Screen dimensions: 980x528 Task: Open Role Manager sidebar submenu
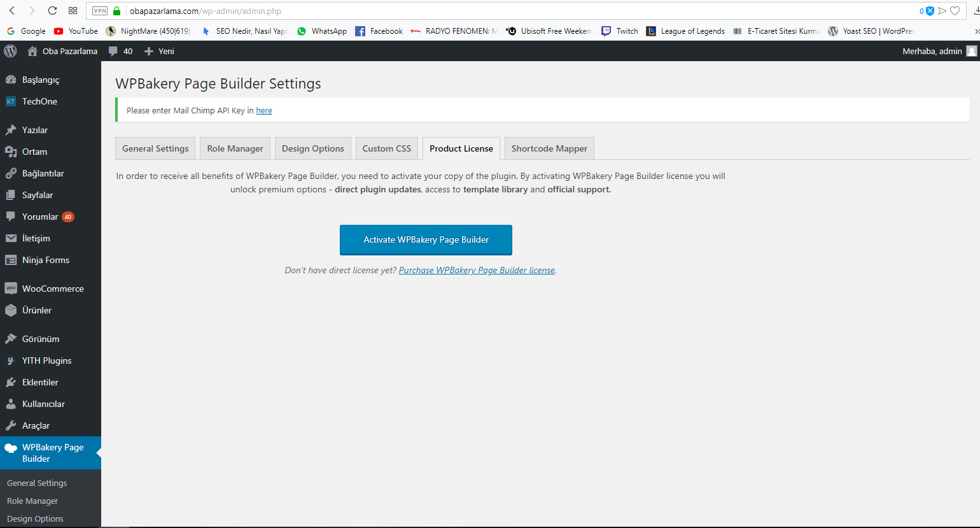tap(32, 501)
